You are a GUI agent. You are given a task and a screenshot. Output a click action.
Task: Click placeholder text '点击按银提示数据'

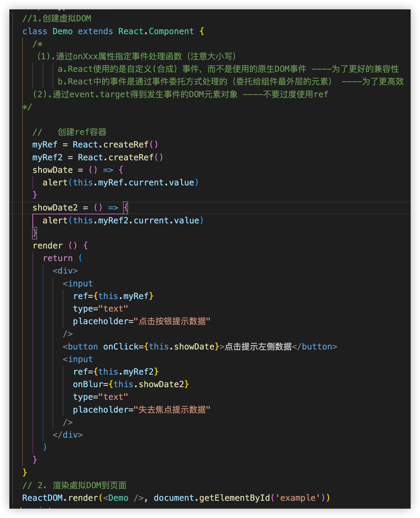172,321
